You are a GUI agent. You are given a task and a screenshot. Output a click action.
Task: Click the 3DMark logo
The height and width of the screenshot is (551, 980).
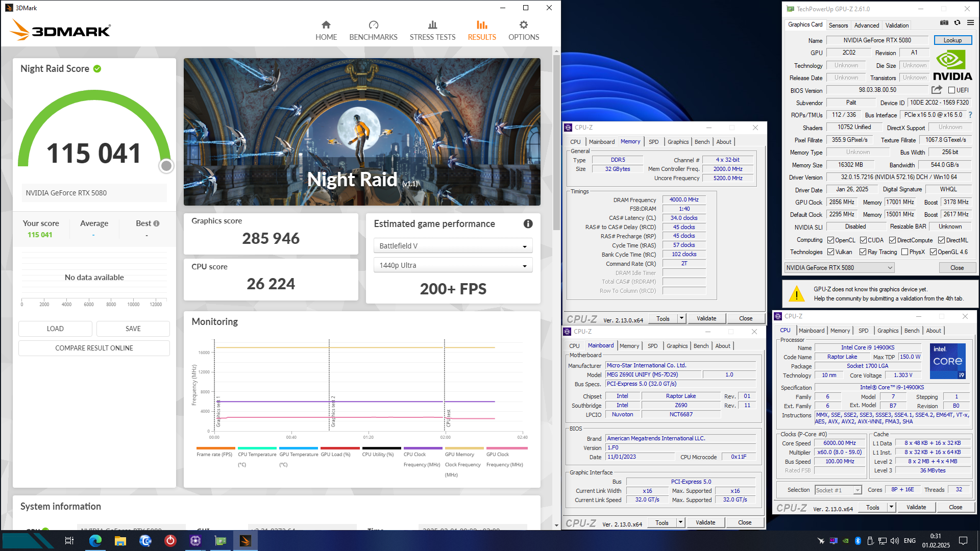point(60,30)
